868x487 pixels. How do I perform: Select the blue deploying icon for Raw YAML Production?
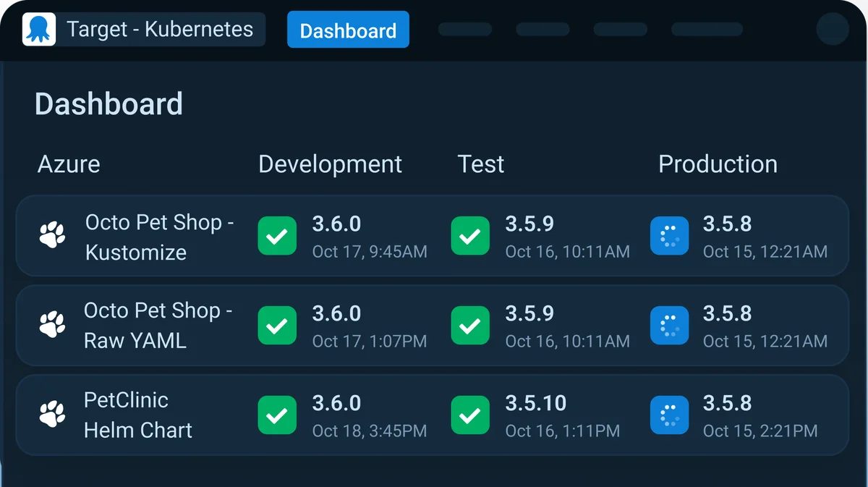coord(670,325)
